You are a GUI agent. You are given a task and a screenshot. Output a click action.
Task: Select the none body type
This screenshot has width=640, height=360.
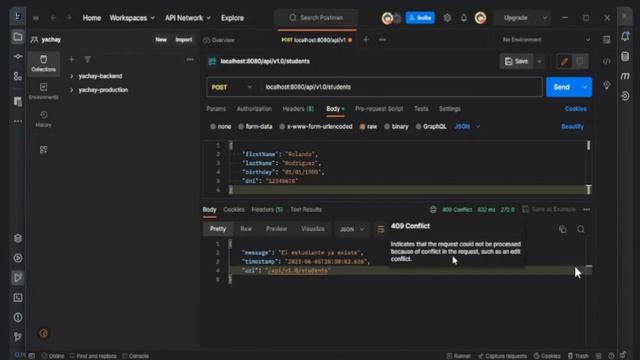click(x=220, y=127)
